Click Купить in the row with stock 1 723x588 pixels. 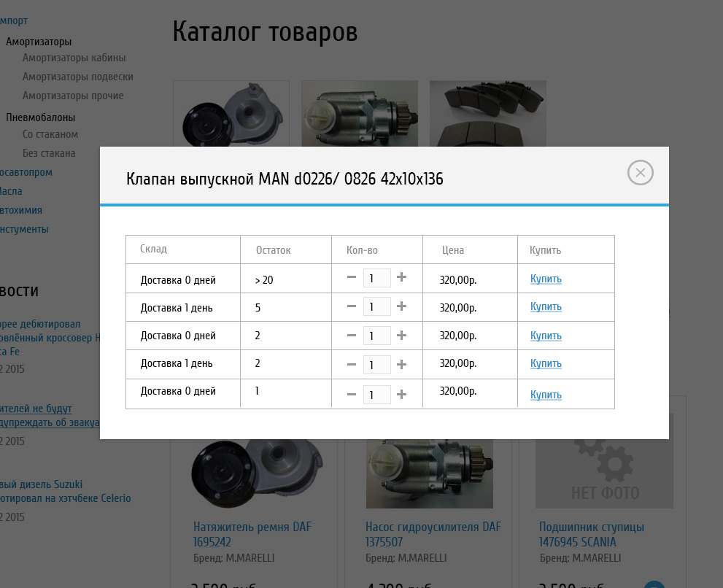coord(546,395)
